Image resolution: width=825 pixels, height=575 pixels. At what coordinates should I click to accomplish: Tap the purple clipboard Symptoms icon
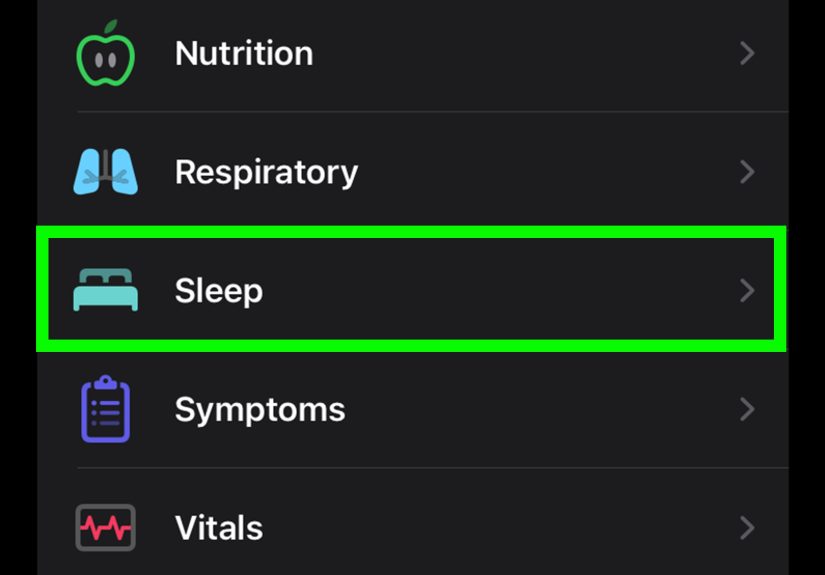105,409
